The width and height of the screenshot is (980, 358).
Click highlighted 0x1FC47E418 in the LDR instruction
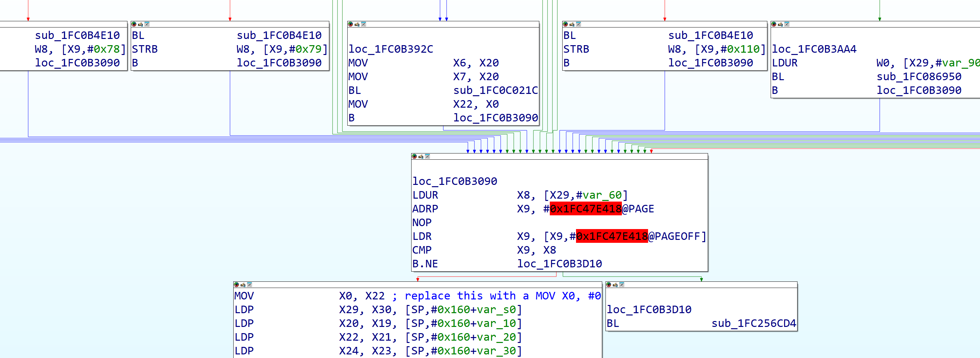pos(611,236)
